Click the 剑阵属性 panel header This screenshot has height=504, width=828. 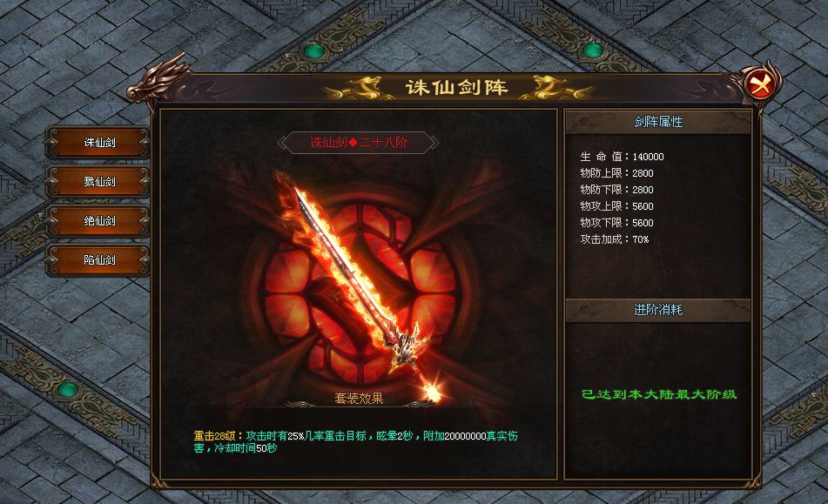click(658, 122)
